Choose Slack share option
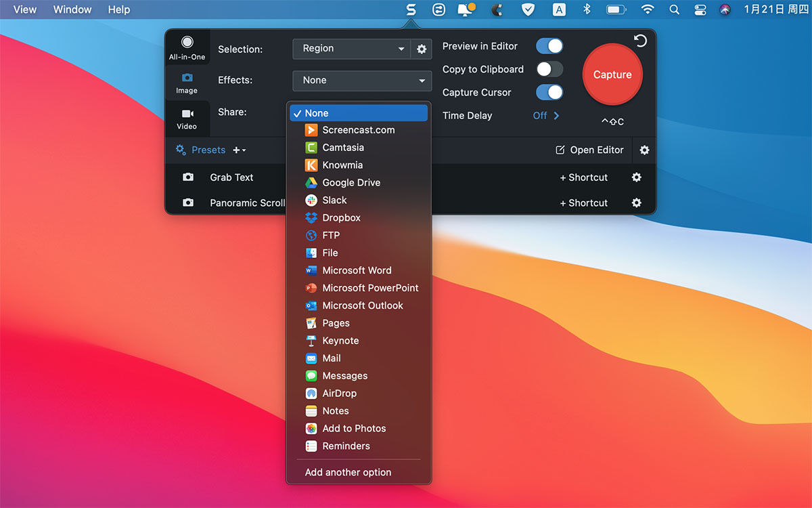Viewport: 812px width, 508px height. click(x=359, y=200)
